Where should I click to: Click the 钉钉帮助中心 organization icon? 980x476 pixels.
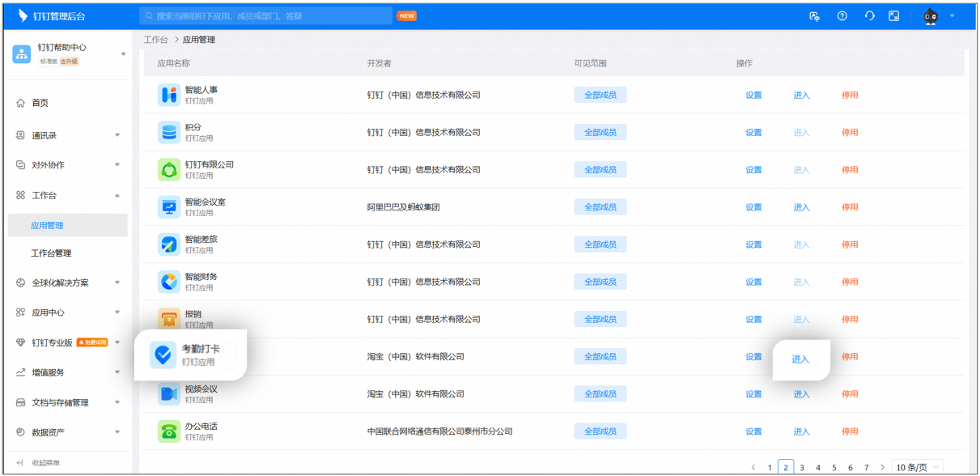[22, 54]
